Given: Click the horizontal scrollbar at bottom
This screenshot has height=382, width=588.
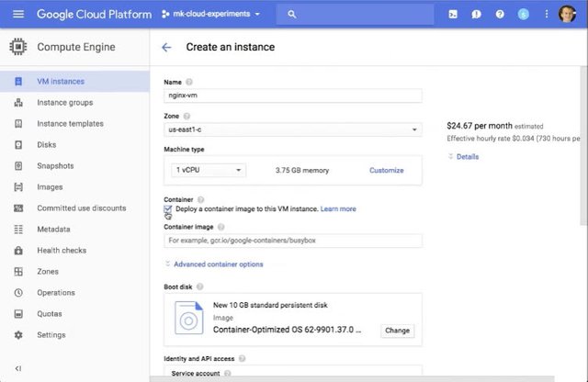Looking at the screenshot, I should (x=352, y=379).
